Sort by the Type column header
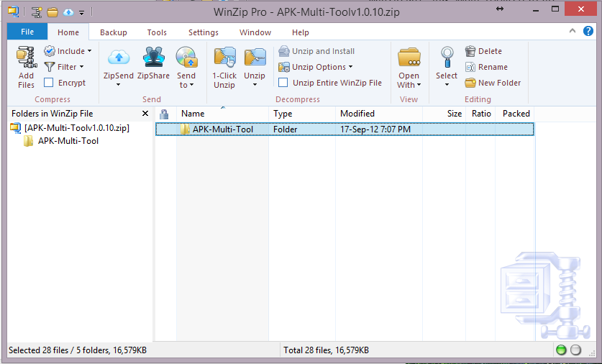Viewport: 602px width, 364px height. point(302,114)
